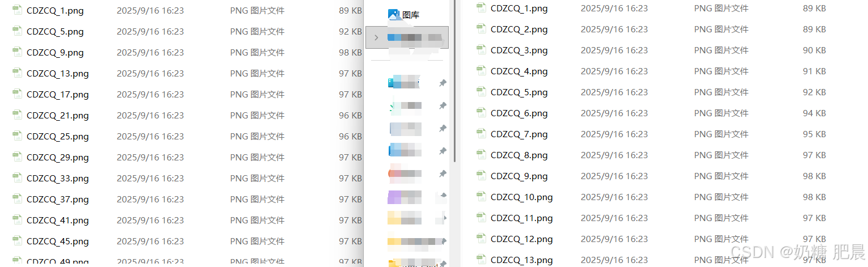Toggle the pin on second quick access item
868x267 pixels.
point(442,106)
